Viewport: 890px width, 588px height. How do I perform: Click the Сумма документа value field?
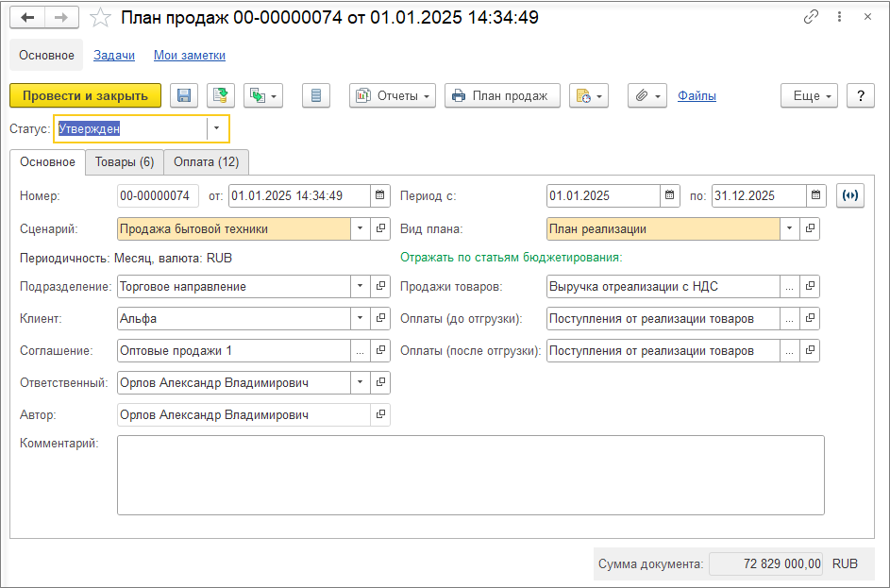click(x=766, y=564)
